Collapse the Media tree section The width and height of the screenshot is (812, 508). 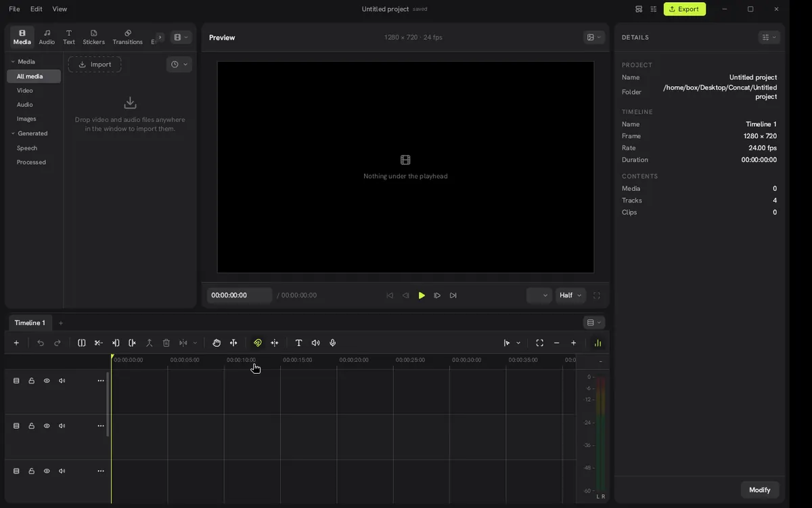point(13,62)
